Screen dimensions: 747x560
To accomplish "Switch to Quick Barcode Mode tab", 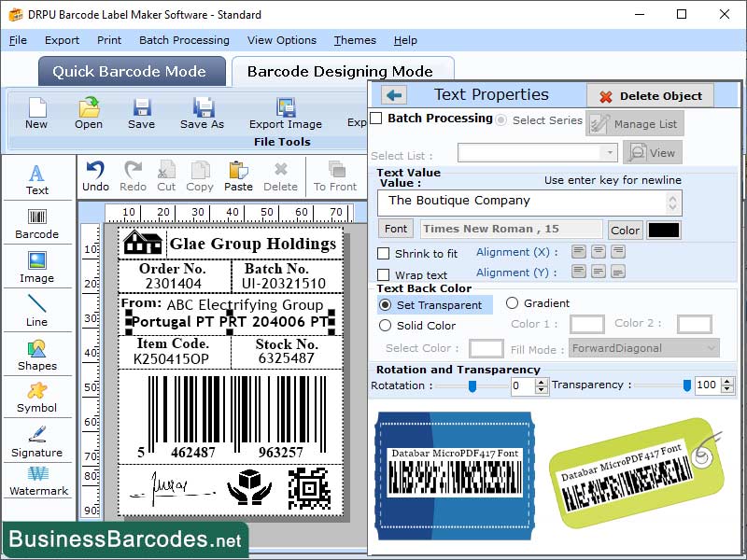I will point(131,71).
